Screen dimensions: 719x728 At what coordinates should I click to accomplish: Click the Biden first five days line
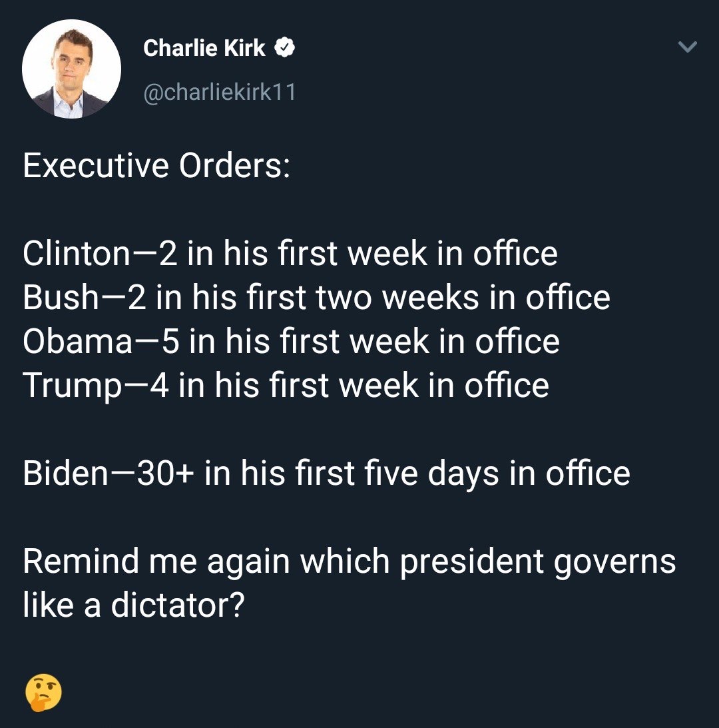326,474
